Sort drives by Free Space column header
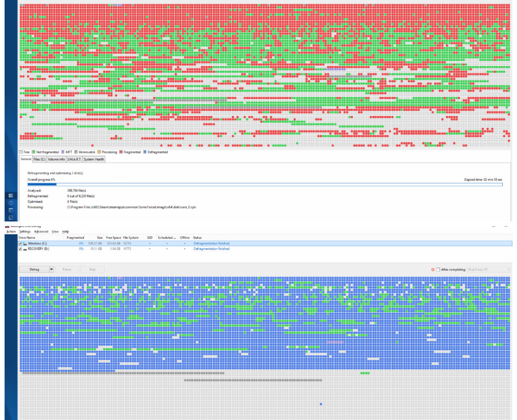Image resolution: width=517 pixels, height=420 pixels. coord(113,238)
